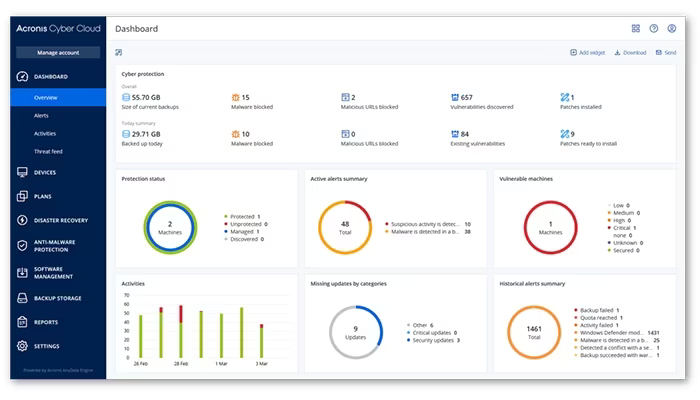
Task: Click the Secured legend entry
Action: tap(623, 250)
